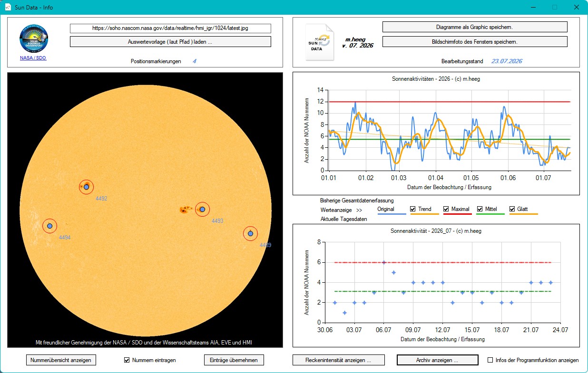The image size is (588, 373).
Task: Open the NASA / SDO link
Action: [33, 58]
